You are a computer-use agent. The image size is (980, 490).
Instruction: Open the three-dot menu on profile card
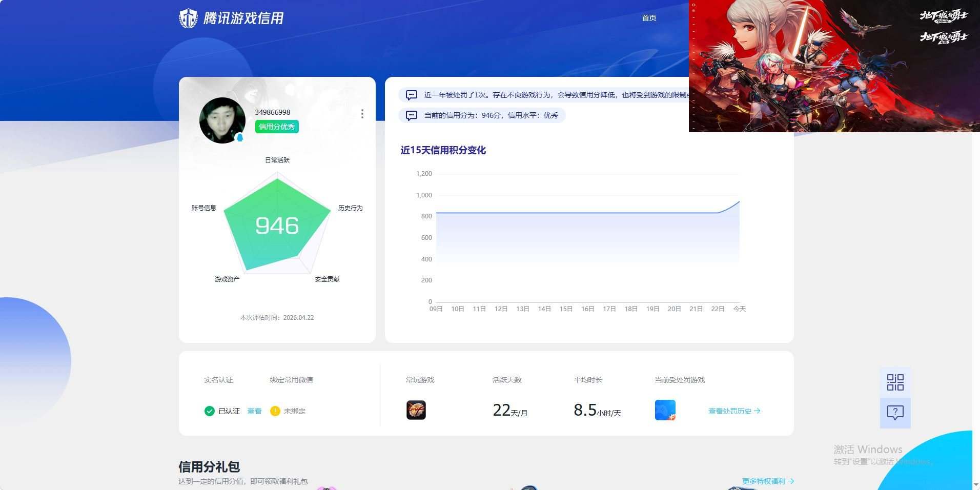362,114
